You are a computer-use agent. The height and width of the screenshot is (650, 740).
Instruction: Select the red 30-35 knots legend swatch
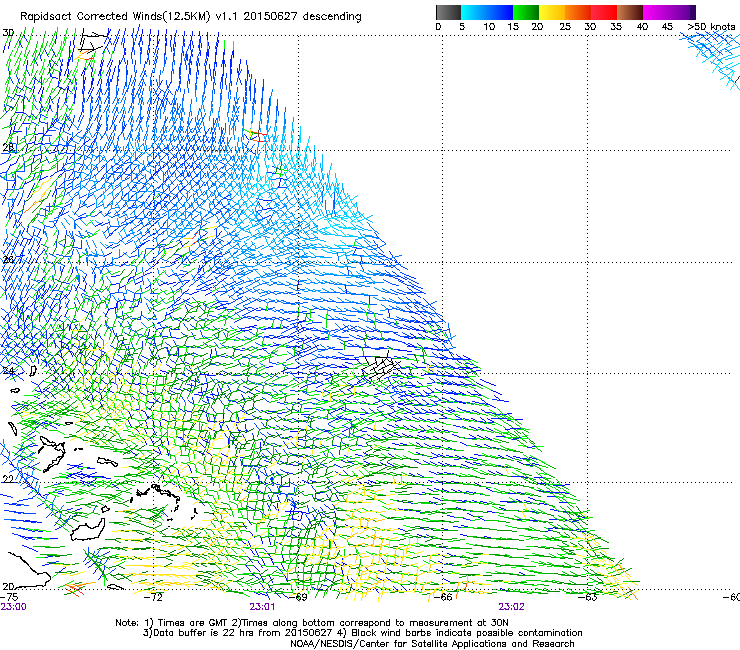[x=604, y=12]
